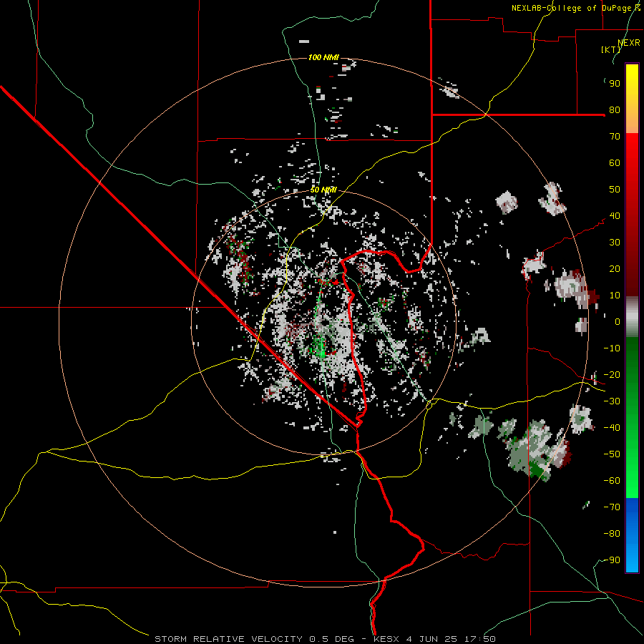The height and width of the screenshot is (644, 644).
Task: Select the 90 knot scale value
Action: tap(615, 84)
